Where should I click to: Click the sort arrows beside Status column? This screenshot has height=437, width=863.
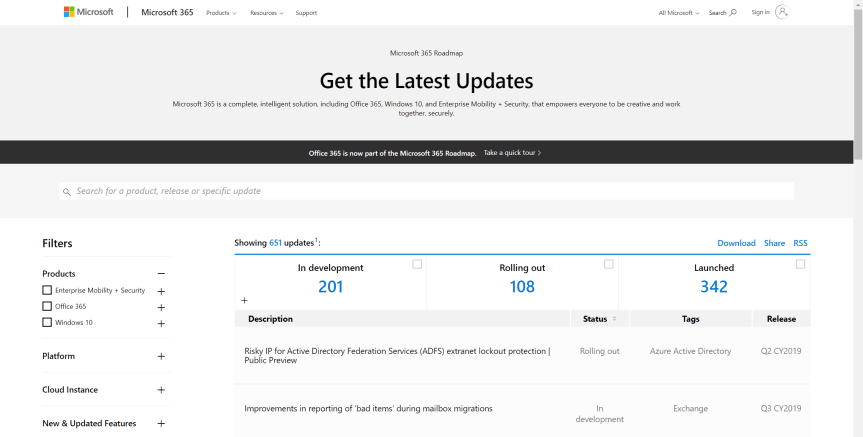[614, 319]
